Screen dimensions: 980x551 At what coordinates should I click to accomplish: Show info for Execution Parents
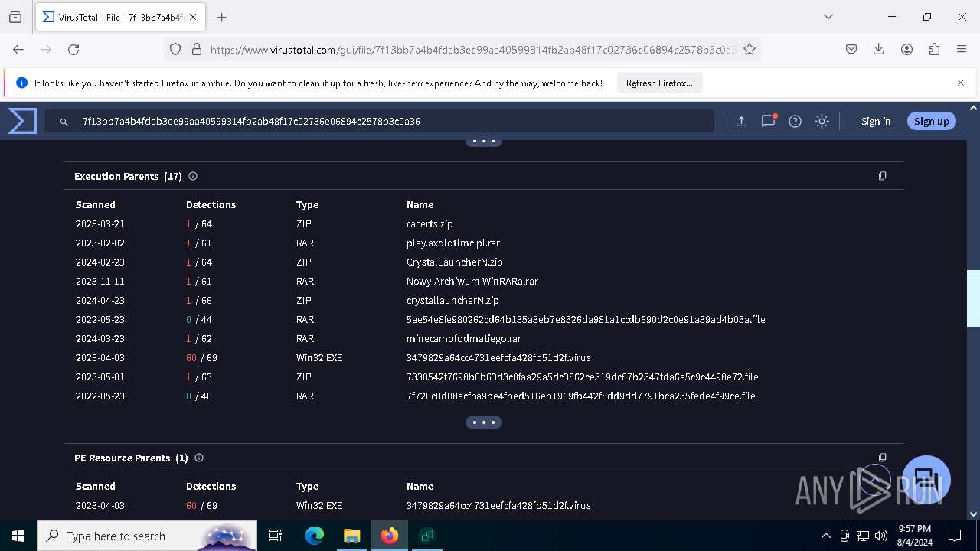[x=193, y=176]
